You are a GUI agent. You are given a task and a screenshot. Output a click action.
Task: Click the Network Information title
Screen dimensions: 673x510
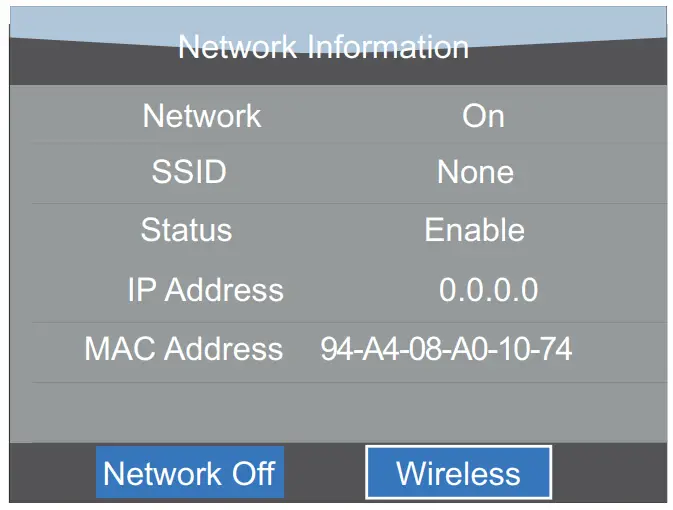pos(323,47)
